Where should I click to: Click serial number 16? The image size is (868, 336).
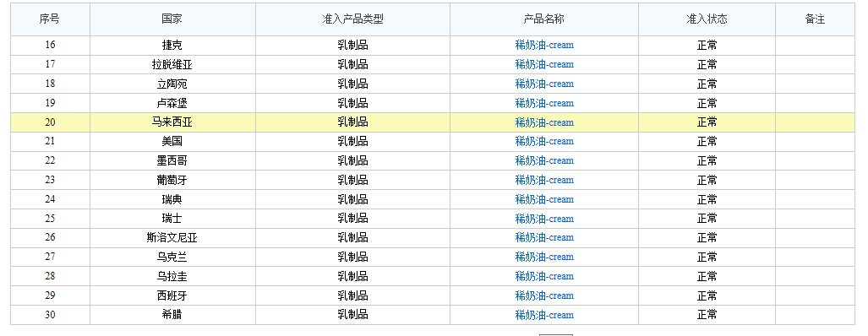coord(50,46)
